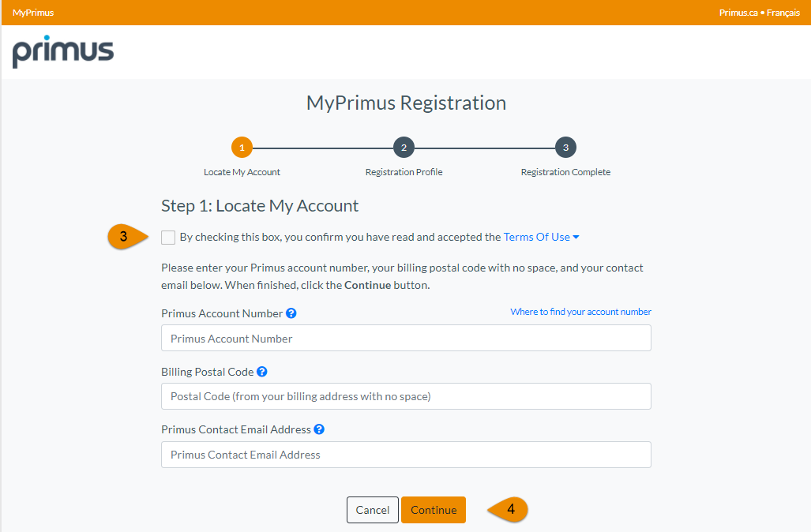Select step 1 circle labeled Locate My Account
The image size is (811, 532).
(x=242, y=147)
